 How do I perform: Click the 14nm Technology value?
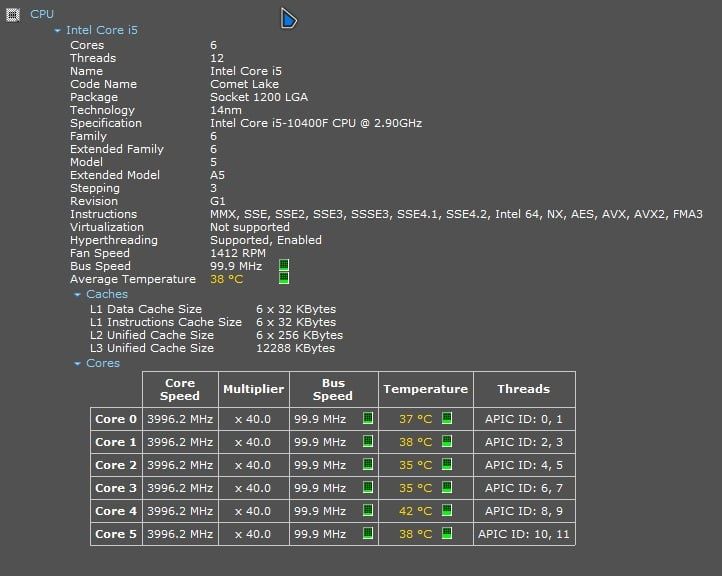(x=226, y=110)
